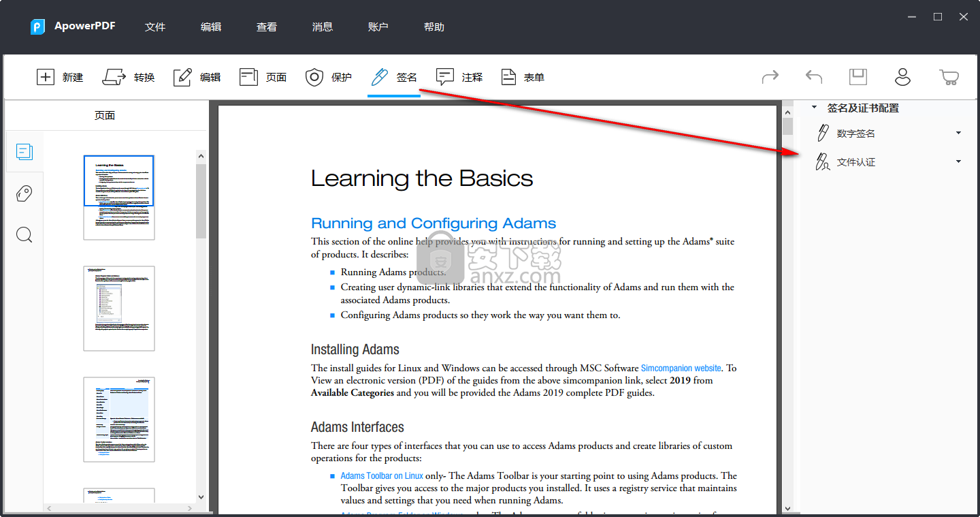Screen dimensions: 980x517
Task: Click thumbnail panel scroll up arrow
Action: pyautogui.click(x=201, y=157)
